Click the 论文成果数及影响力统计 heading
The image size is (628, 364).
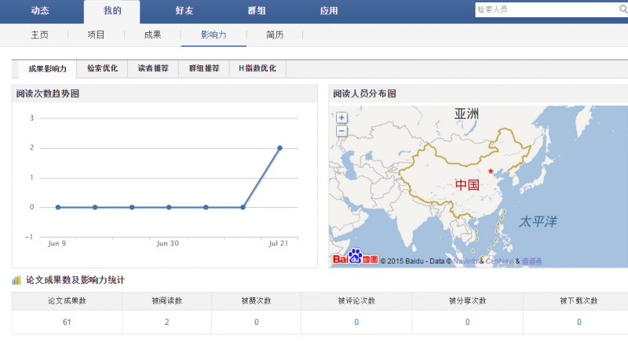click(75, 280)
